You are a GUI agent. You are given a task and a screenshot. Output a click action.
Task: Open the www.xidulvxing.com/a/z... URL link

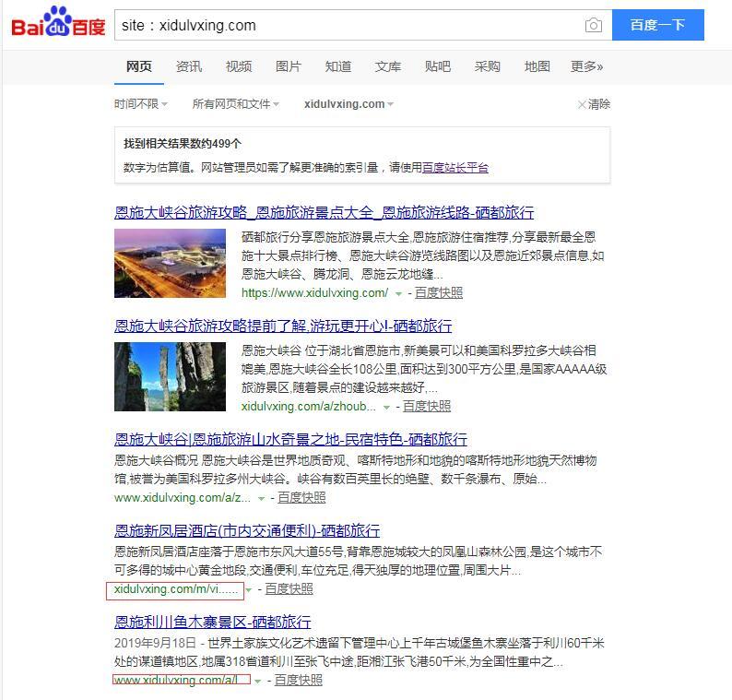183,498
